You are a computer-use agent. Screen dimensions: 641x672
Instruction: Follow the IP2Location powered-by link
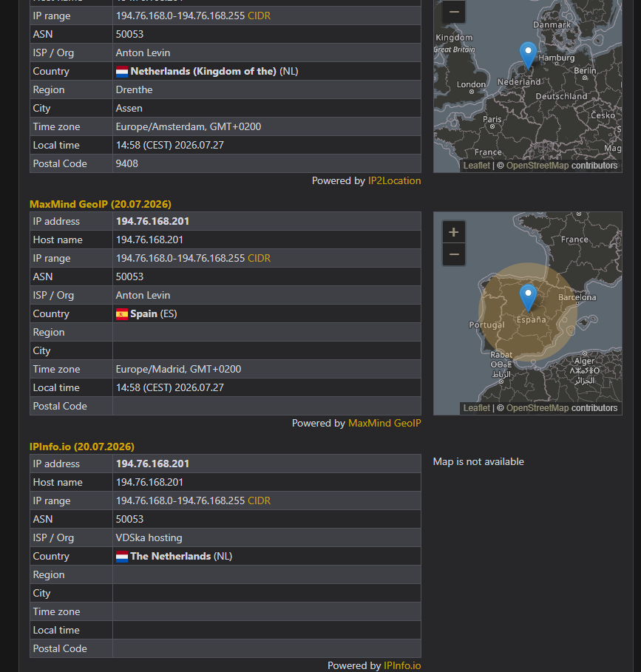point(394,181)
